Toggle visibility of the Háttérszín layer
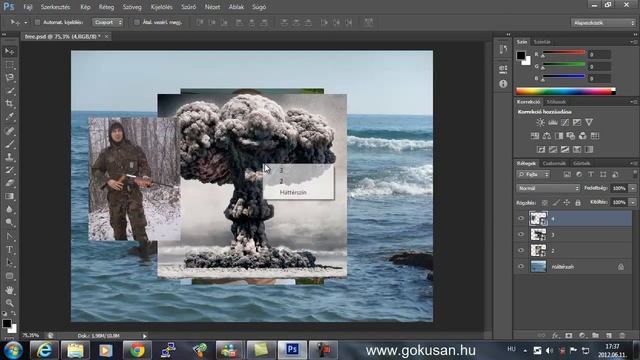 521,267
